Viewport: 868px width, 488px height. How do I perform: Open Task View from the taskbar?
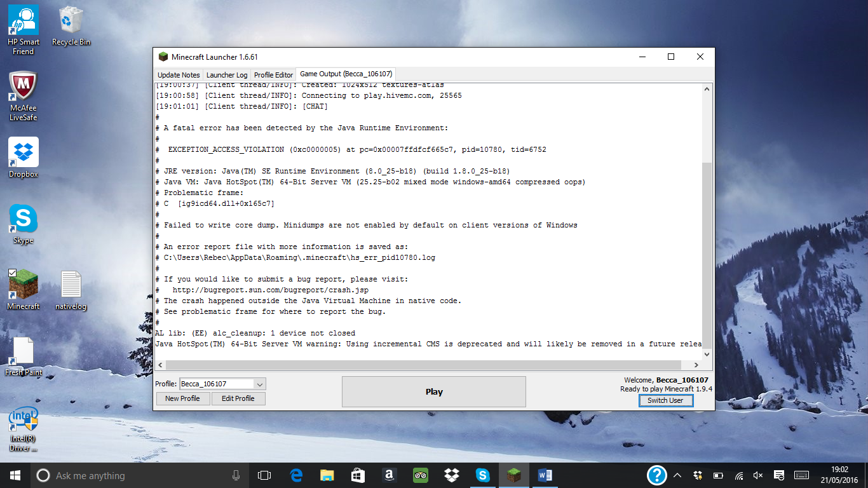264,475
